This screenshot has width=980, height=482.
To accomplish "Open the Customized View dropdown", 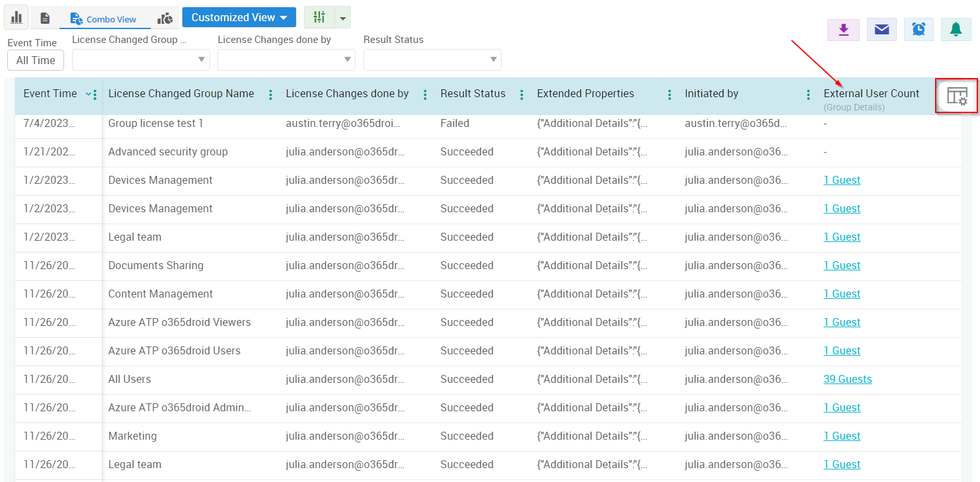I will [x=239, y=17].
